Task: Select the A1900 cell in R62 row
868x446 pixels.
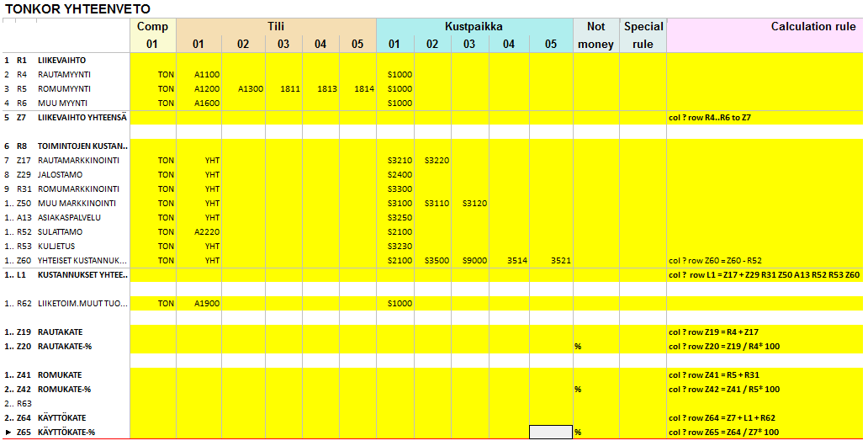Action: (x=207, y=304)
